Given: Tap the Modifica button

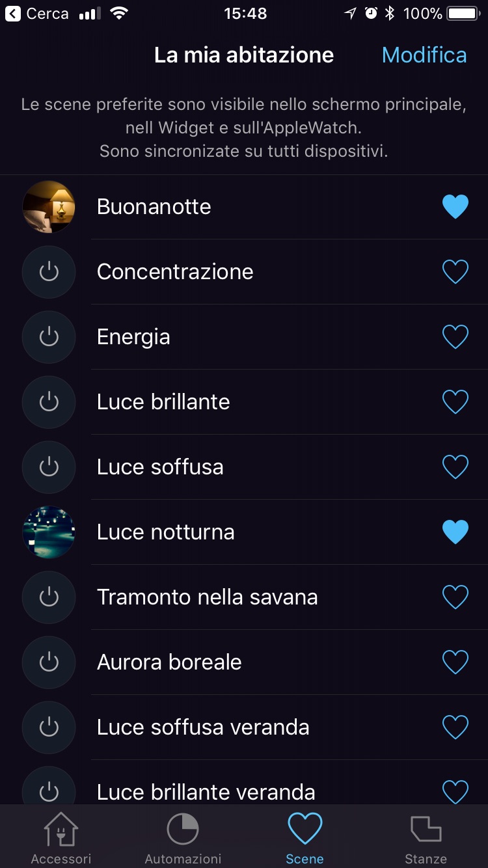Looking at the screenshot, I should [x=424, y=55].
